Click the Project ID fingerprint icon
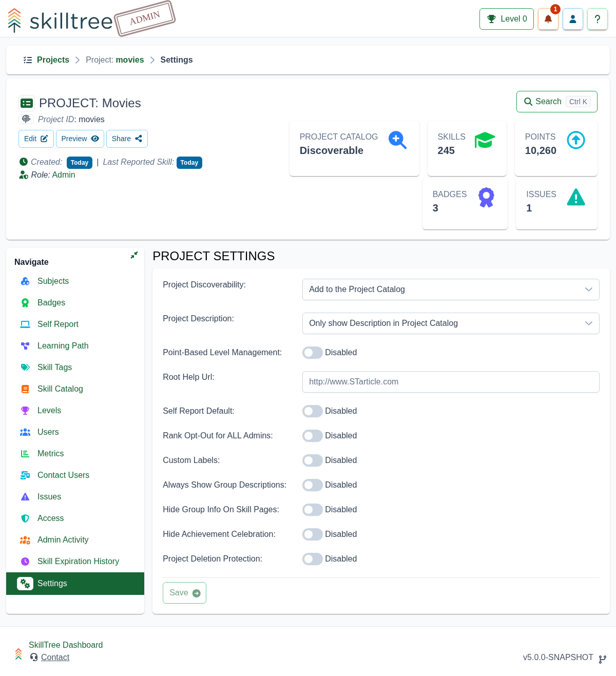The image size is (616, 676). click(x=26, y=119)
